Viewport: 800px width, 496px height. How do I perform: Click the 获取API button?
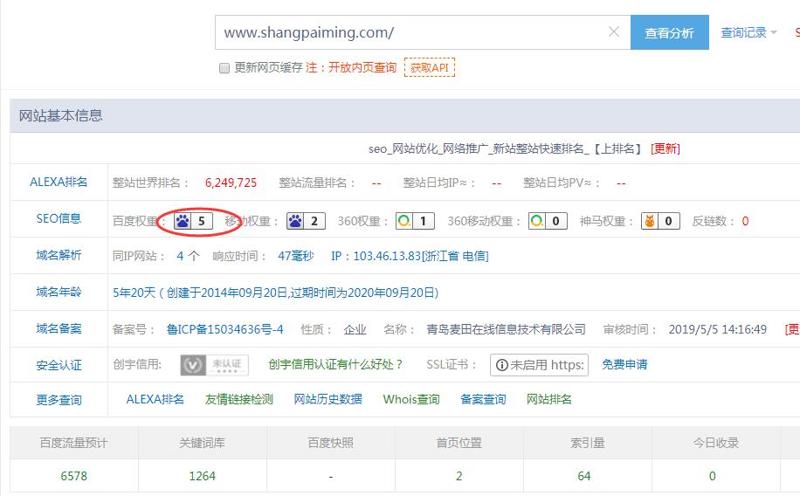coord(429,67)
